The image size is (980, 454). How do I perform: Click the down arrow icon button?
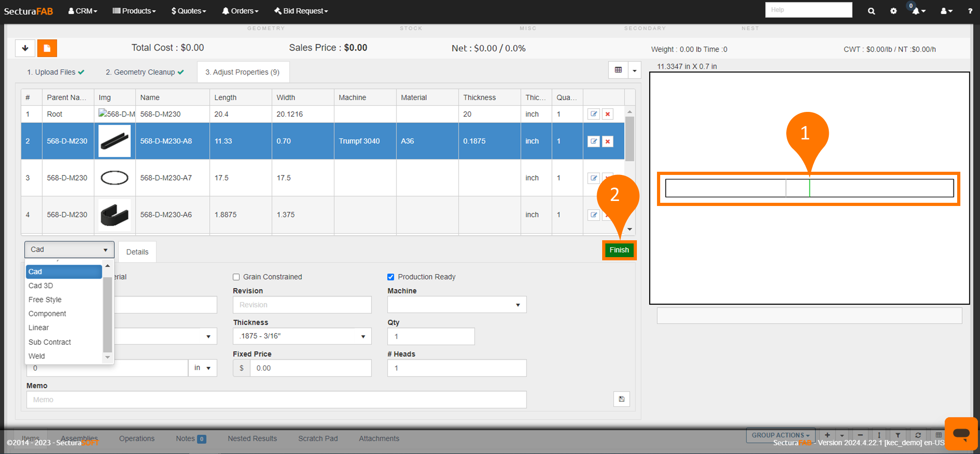click(25, 48)
